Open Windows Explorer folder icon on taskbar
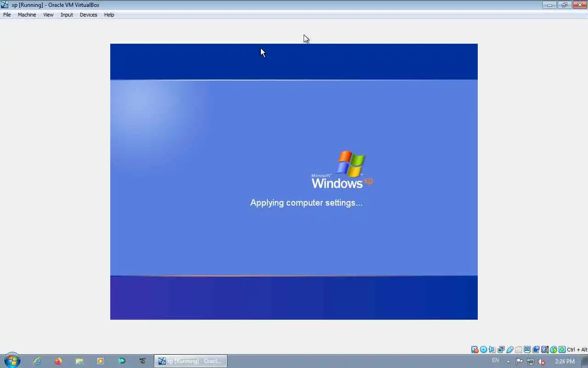 (x=79, y=361)
